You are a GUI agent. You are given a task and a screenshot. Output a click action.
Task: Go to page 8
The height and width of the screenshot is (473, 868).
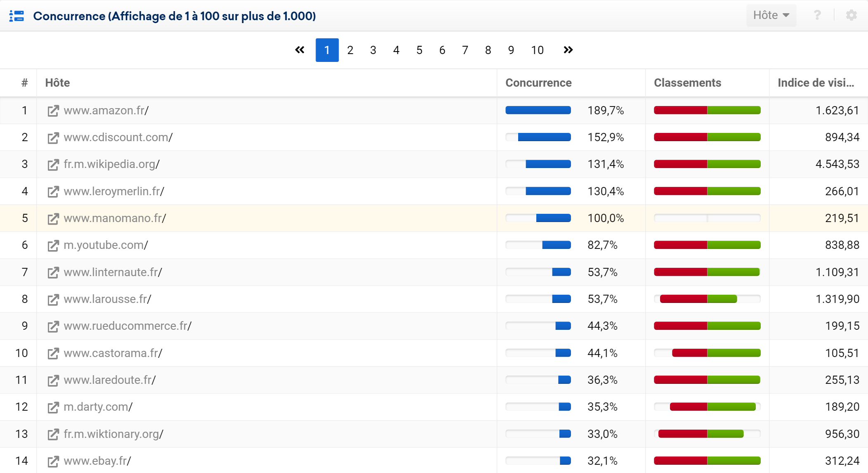point(488,50)
